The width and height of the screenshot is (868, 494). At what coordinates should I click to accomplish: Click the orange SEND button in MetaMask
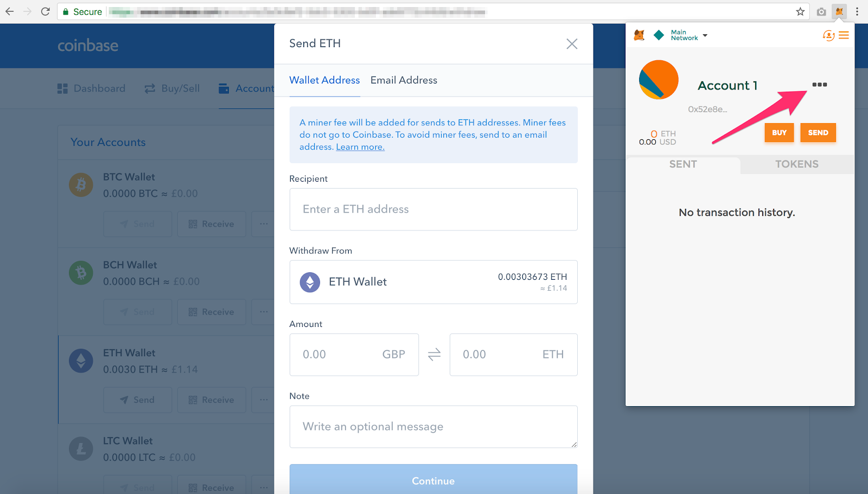point(818,133)
